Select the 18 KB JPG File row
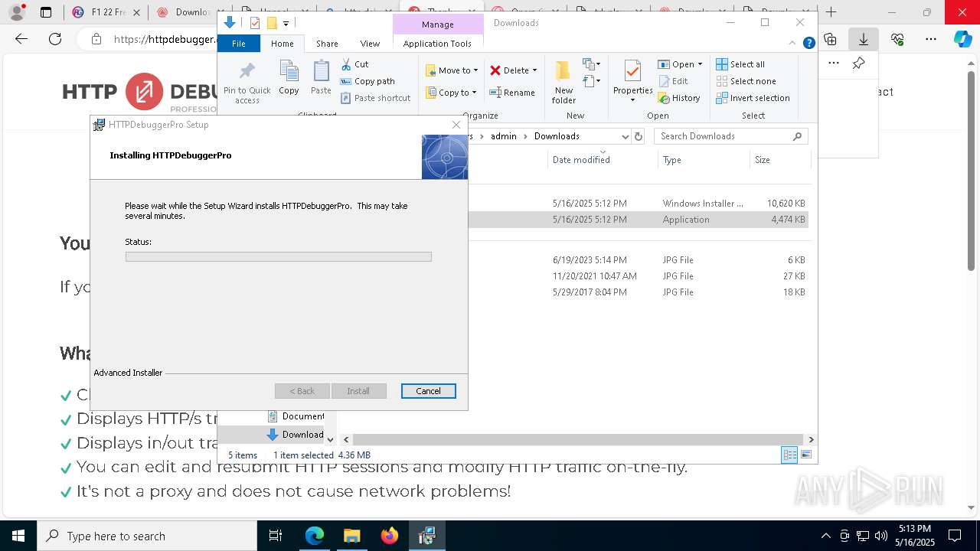 638,292
